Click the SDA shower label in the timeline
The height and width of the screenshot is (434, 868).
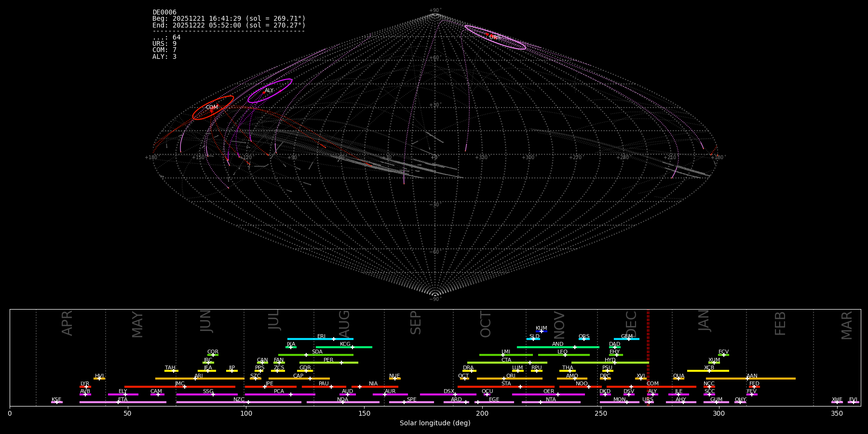317,352
